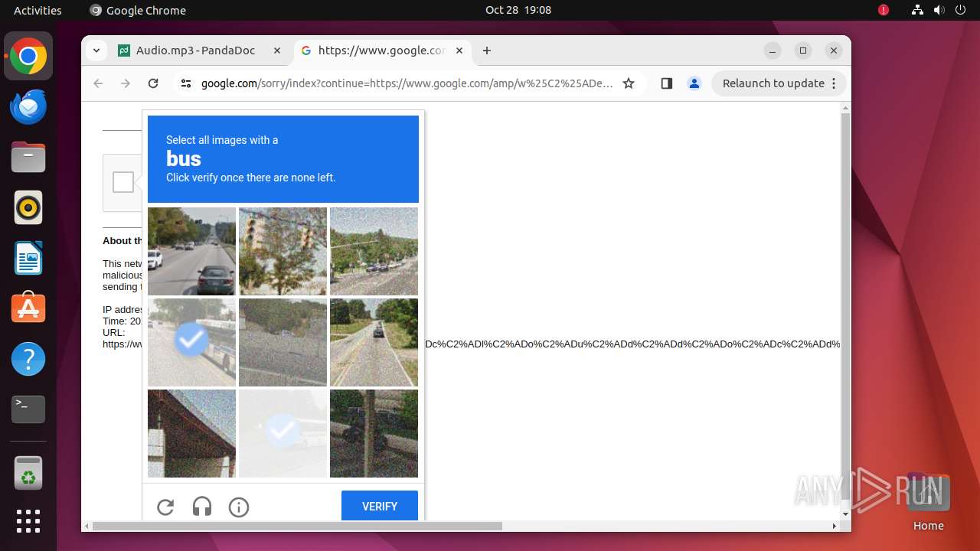Viewport: 980px width, 551px height.
Task: Switch to the audio challenge
Action: pos(202,507)
